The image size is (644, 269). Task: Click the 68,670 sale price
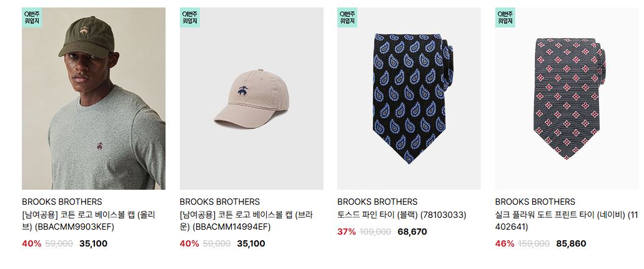pyautogui.click(x=412, y=232)
